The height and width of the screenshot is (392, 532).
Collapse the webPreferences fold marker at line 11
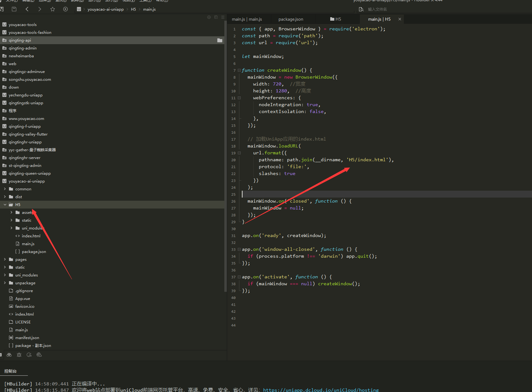tap(239, 98)
